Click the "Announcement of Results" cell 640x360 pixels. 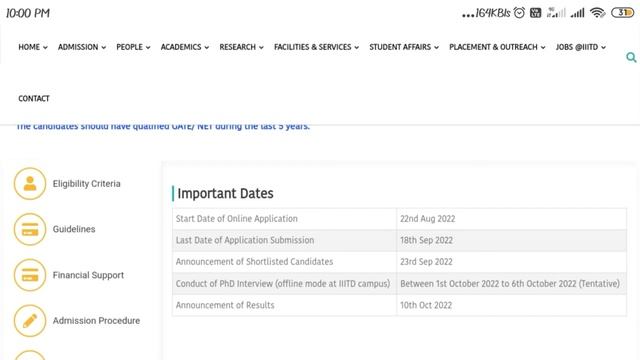tap(284, 305)
